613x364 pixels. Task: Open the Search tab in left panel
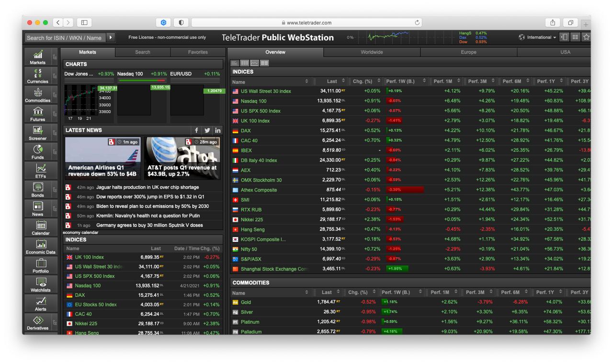tap(143, 52)
